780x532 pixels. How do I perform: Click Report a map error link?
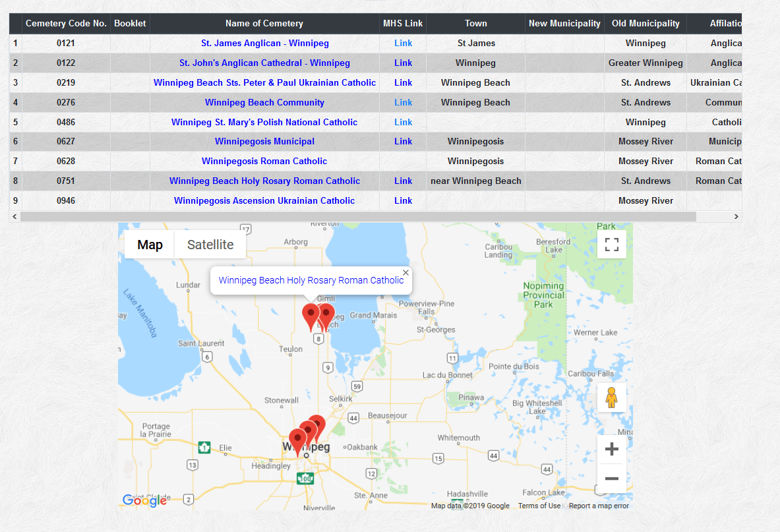(x=599, y=506)
